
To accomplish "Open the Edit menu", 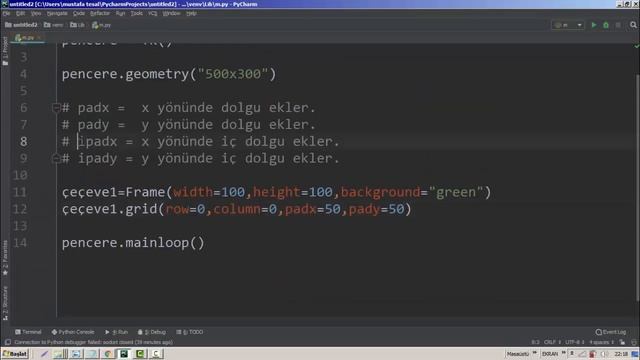I will (20, 13).
